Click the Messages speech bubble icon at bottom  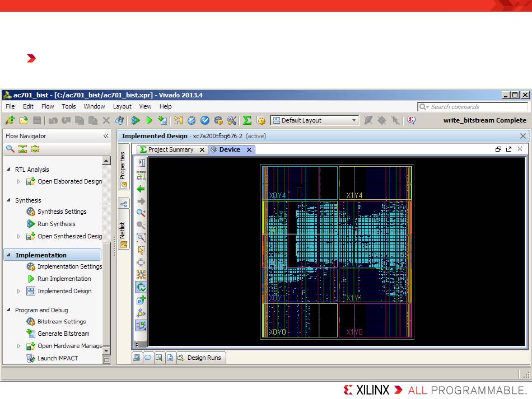coord(148,358)
